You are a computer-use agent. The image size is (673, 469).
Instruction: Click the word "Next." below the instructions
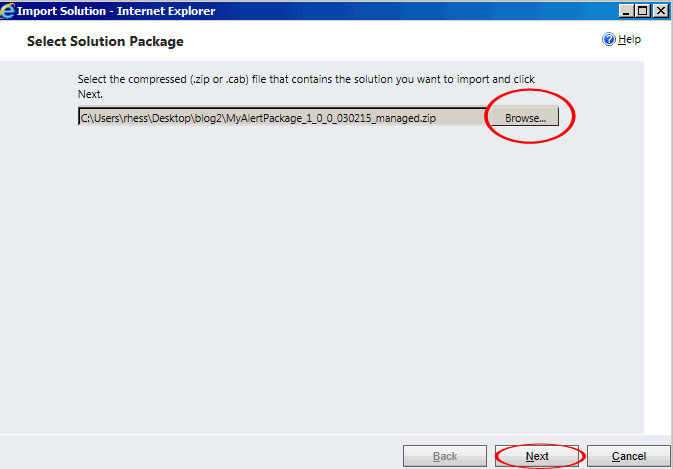tap(90, 94)
